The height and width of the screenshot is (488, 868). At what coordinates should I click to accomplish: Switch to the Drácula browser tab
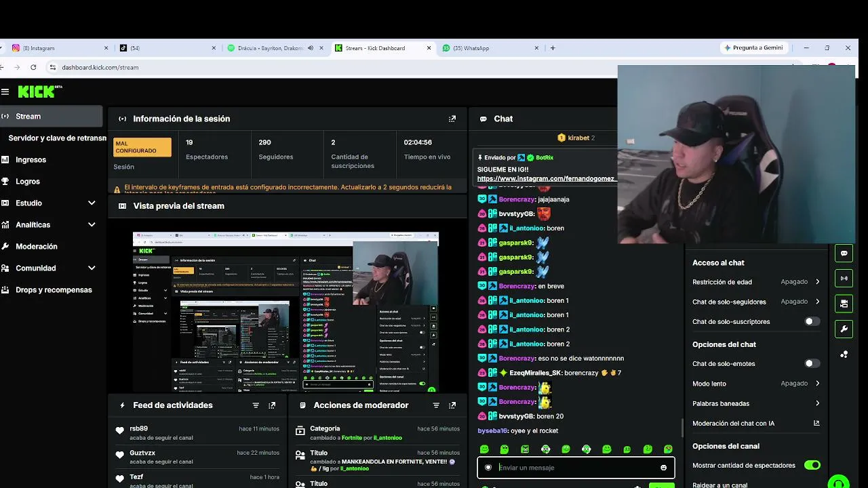275,48
